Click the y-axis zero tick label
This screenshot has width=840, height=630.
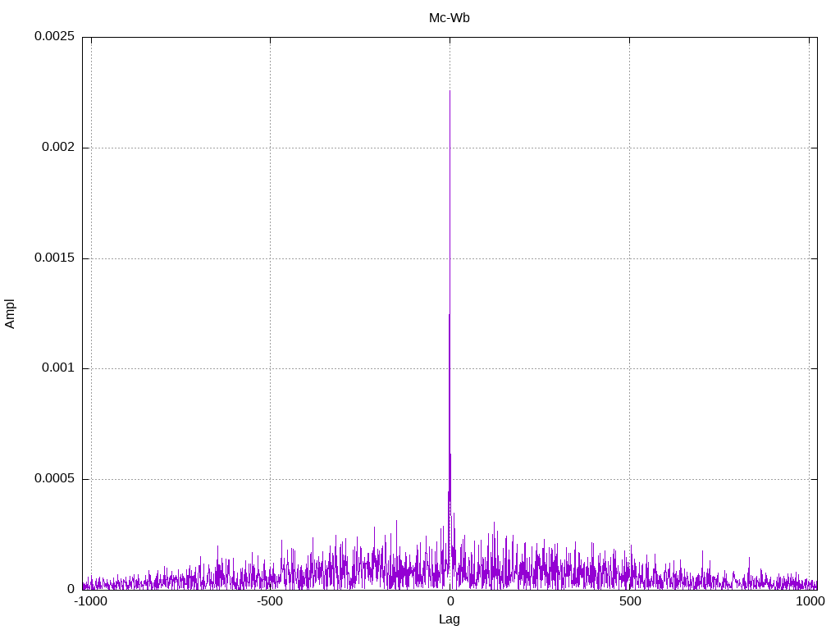tap(71, 589)
